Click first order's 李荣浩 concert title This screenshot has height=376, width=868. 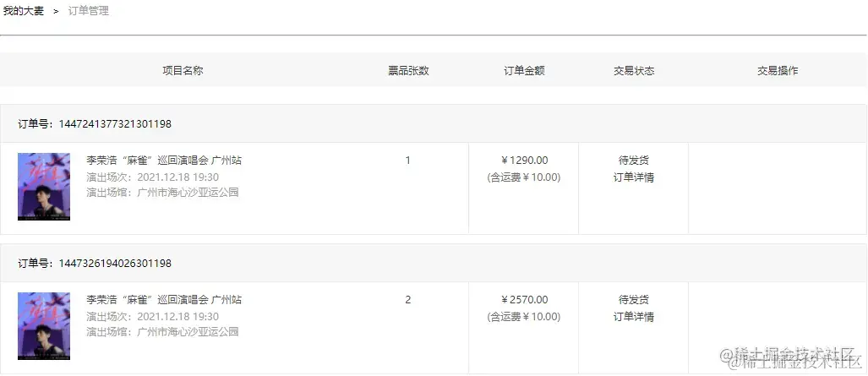(x=164, y=161)
